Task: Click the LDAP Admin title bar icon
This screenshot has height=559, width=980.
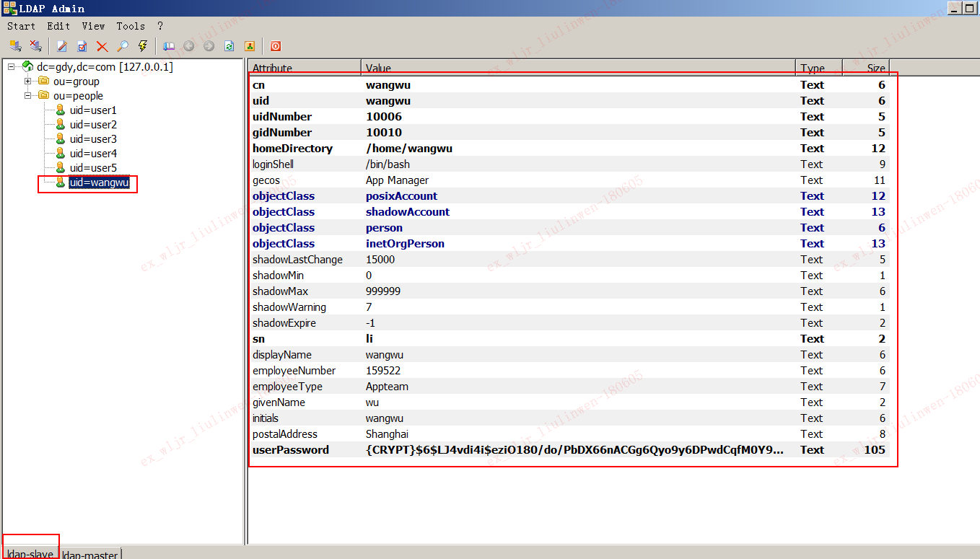Action: [9, 9]
